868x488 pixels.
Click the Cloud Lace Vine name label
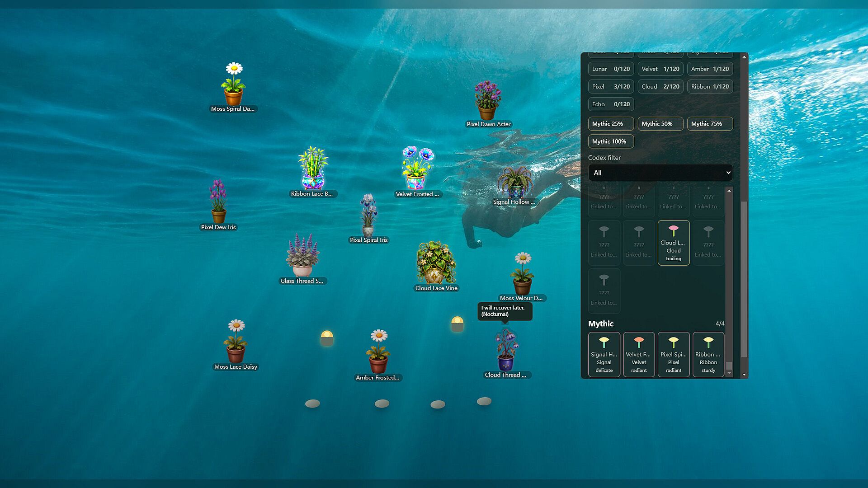pyautogui.click(x=436, y=288)
